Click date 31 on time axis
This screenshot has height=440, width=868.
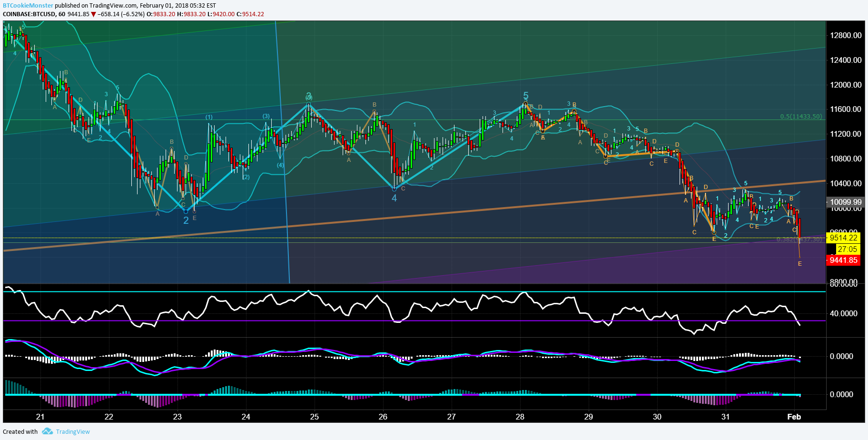(726, 417)
